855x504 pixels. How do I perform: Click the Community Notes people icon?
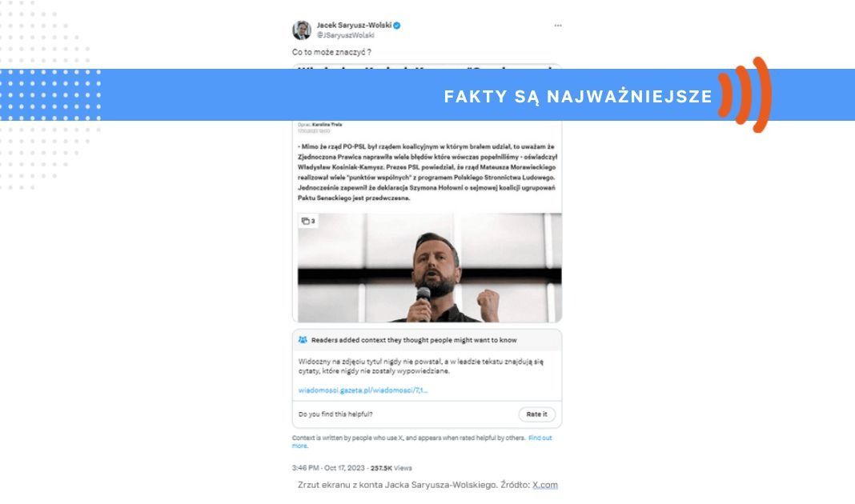pos(303,340)
